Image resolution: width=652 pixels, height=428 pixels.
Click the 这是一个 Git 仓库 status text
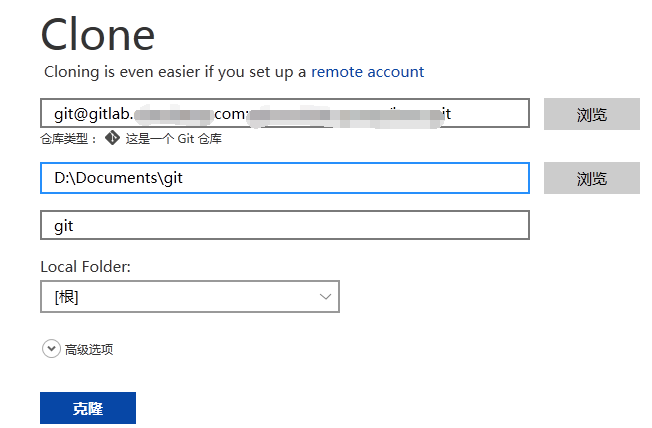[174, 139]
